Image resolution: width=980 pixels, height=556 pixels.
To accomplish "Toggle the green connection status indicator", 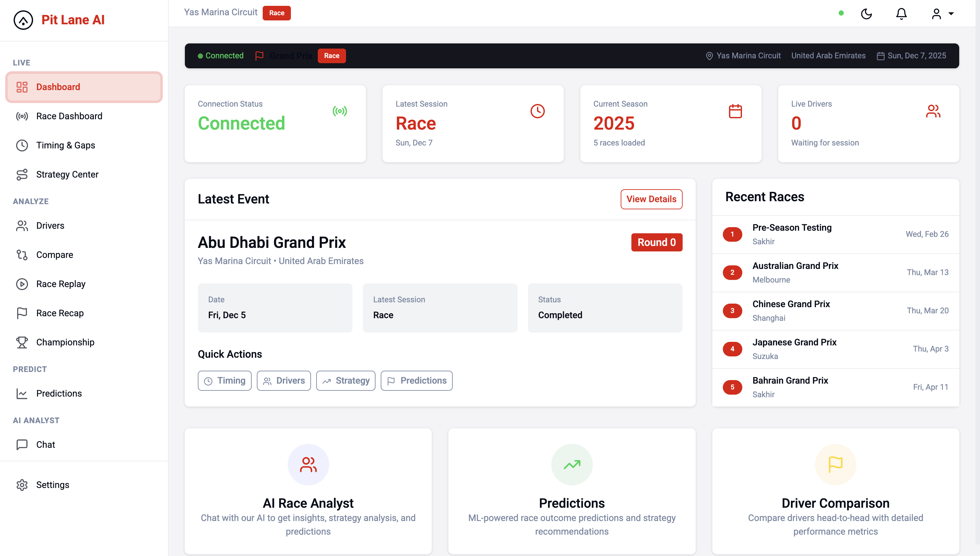I will click(x=840, y=13).
